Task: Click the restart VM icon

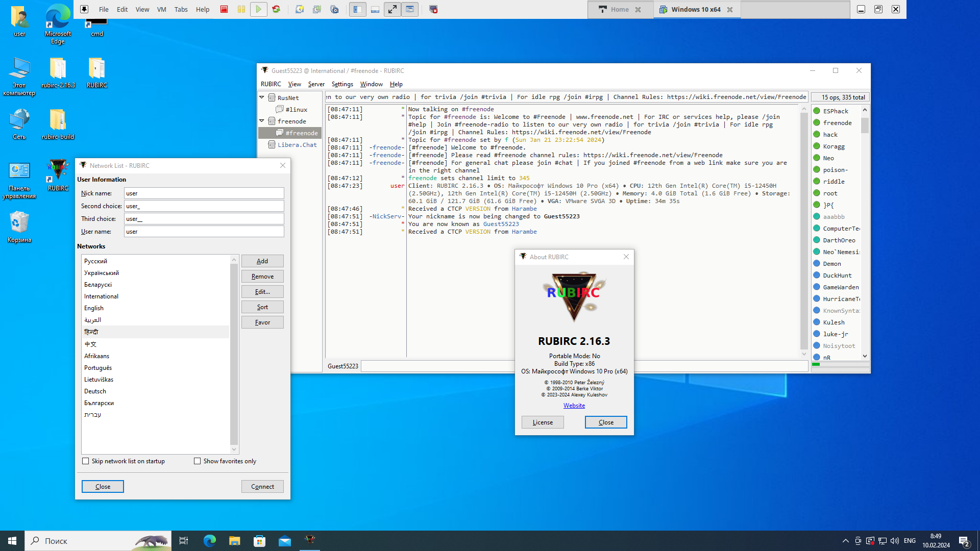Action: coord(276,9)
